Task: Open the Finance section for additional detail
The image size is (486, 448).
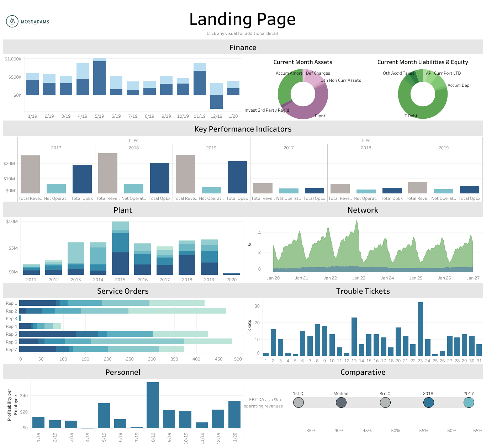Action: pos(243,47)
